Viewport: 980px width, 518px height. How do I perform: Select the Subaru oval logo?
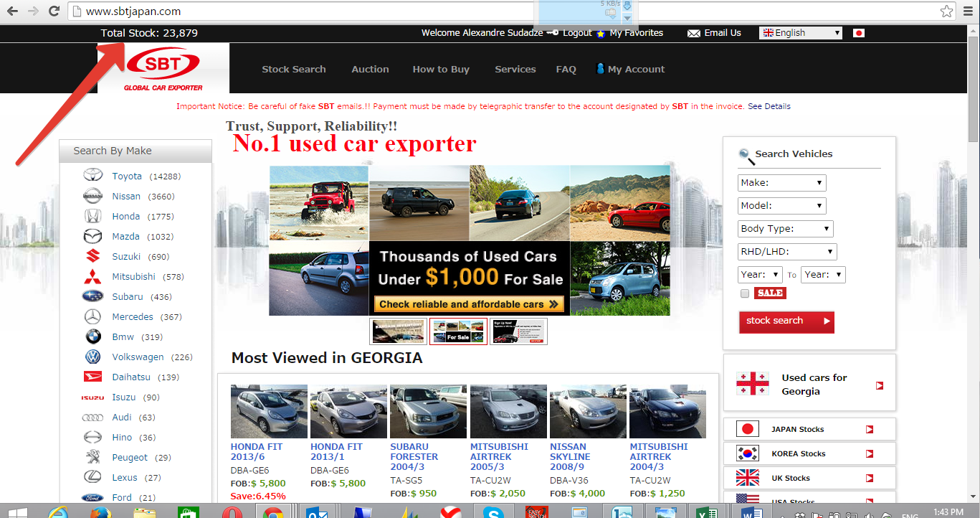(93, 296)
